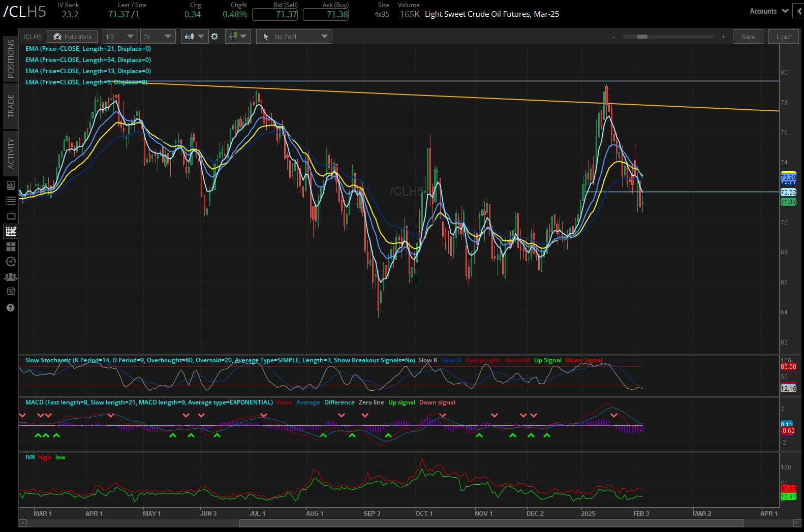Open chart settings gear
Viewport: 804px width, 532px height.
(214, 37)
